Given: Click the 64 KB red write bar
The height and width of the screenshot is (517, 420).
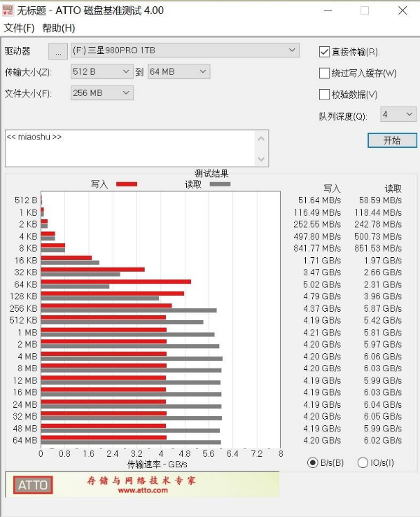Looking at the screenshot, I should pos(116,282).
